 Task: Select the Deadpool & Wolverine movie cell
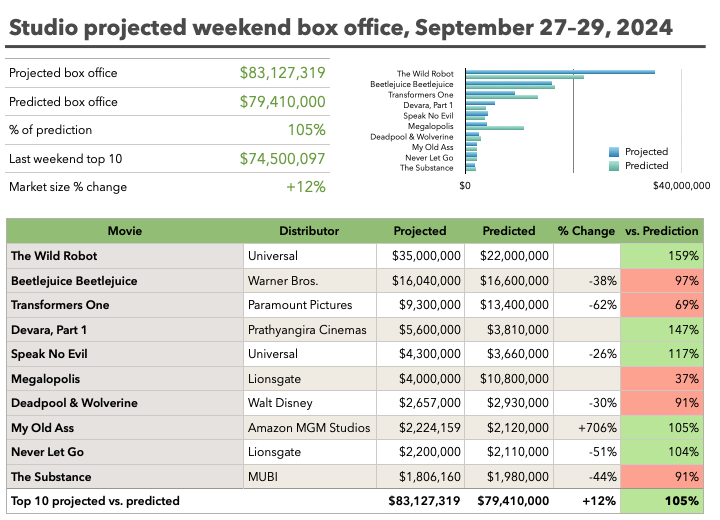click(125, 403)
